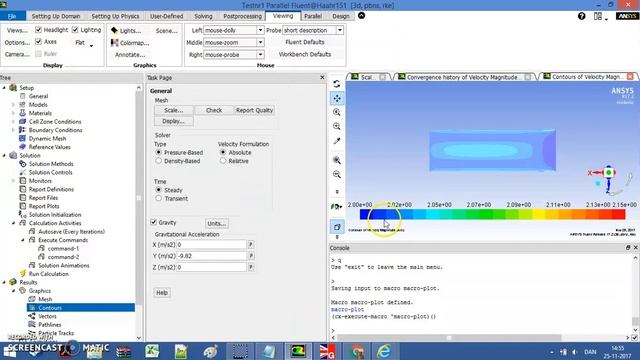Choose Relative velocity formulation
640x360 pixels.
[x=223, y=161]
